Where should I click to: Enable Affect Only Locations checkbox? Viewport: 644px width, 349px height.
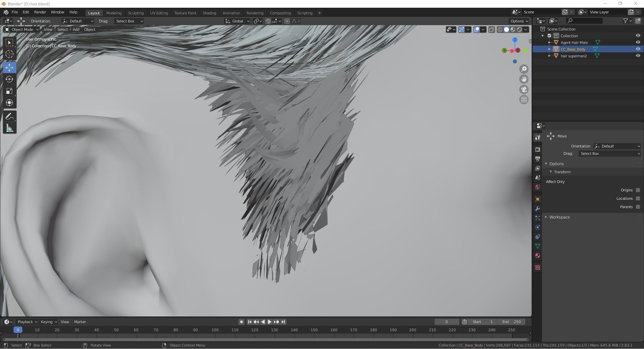(638, 198)
